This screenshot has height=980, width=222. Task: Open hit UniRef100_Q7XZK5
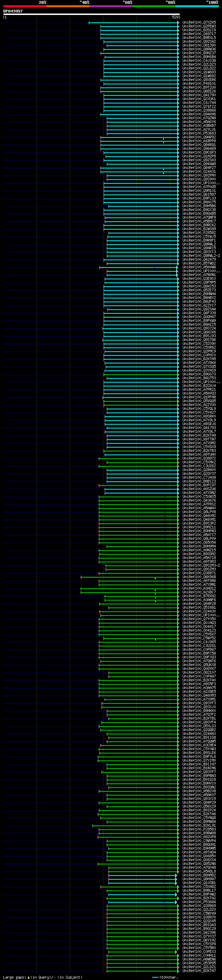point(199,23)
